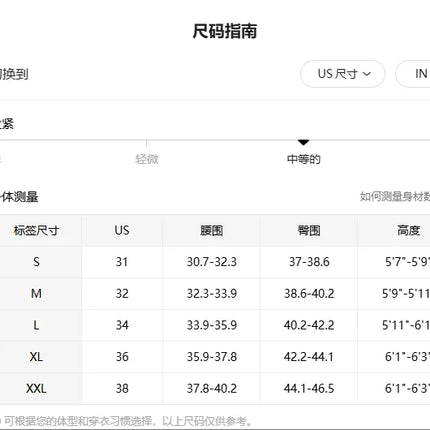Click the 腰围 column header
The image size is (430, 430).
211,230
